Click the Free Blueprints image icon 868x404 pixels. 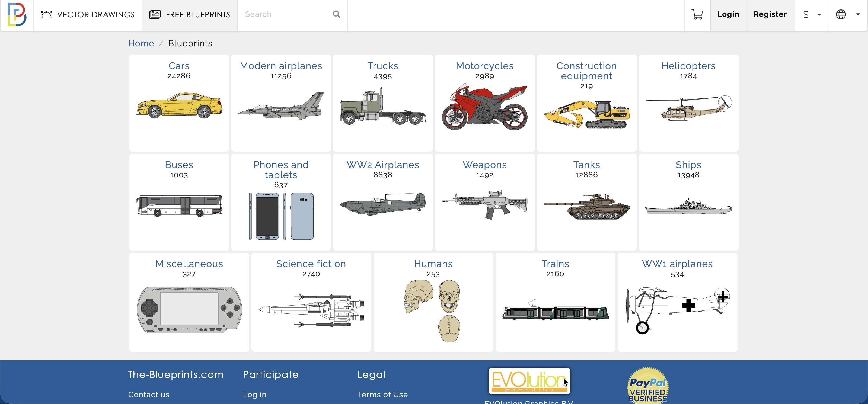[x=155, y=14]
